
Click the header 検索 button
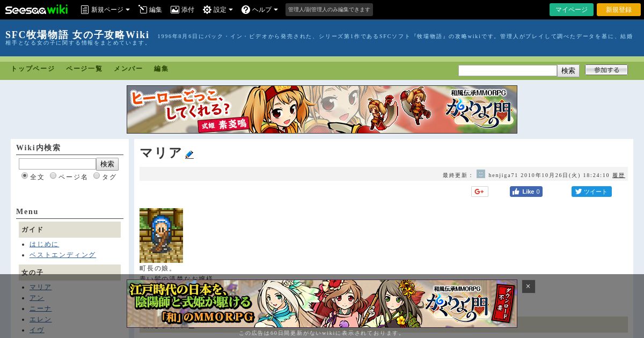click(x=568, y=71)
